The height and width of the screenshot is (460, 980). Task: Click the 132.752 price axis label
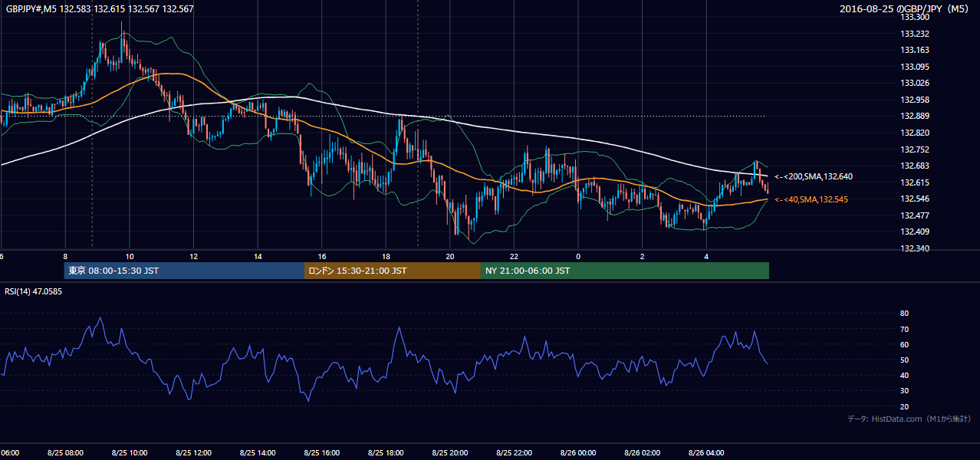914,149
